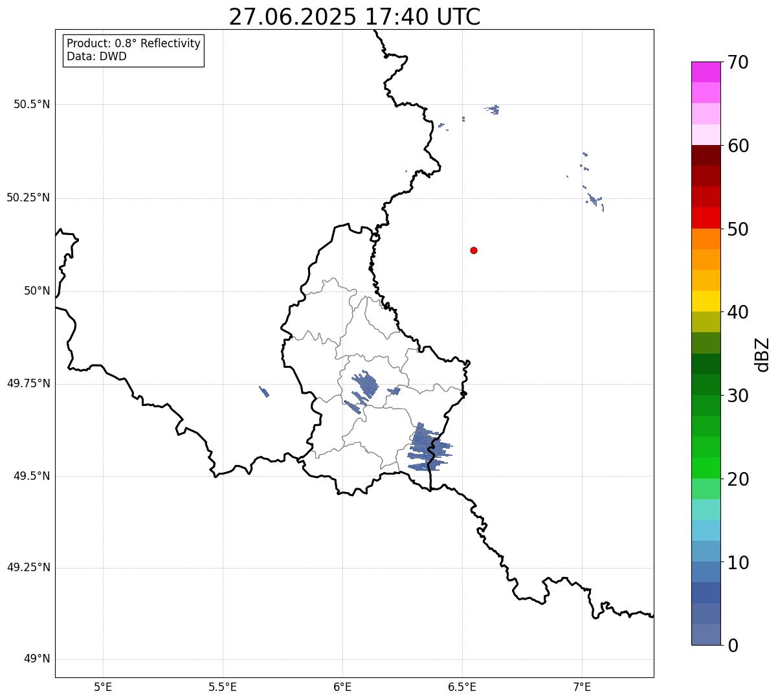Screen dimensions: 778x700
Task: Click the colorbar label "20"
Action: pos(738,479)
